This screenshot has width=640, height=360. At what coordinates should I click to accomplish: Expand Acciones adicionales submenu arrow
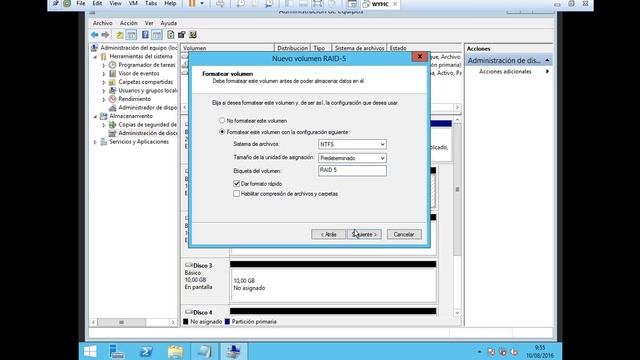click(x=547, y=71)
